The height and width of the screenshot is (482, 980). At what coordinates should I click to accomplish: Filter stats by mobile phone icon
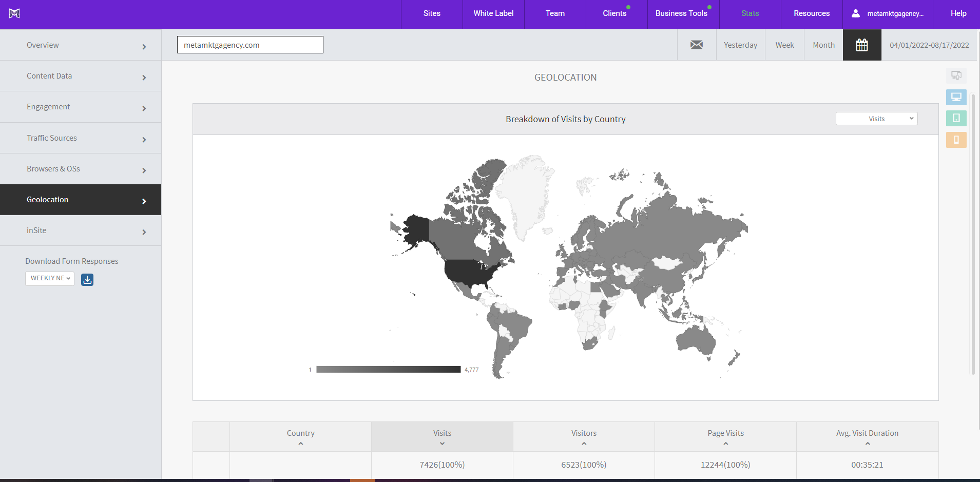click(x=956, y=140)
